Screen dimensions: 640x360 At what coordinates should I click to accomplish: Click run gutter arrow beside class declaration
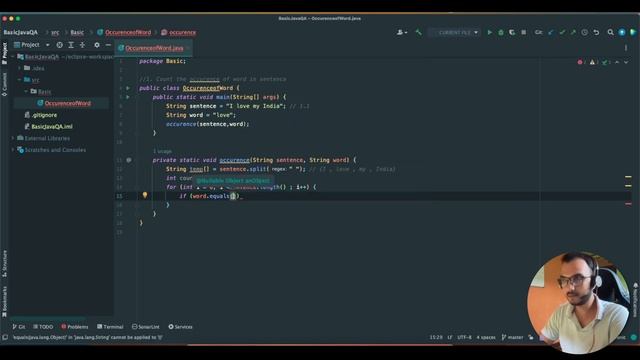pos(128,88)
